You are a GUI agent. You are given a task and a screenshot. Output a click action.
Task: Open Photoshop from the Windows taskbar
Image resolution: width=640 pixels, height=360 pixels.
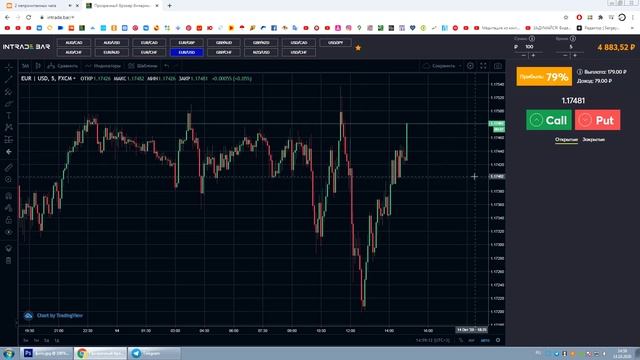[46, 353]
